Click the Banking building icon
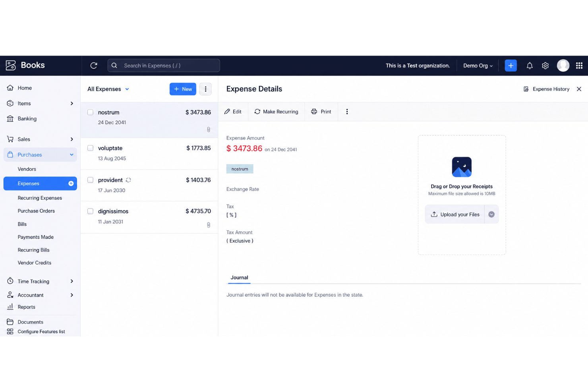The image size is (588, 392). coord(10,119)
